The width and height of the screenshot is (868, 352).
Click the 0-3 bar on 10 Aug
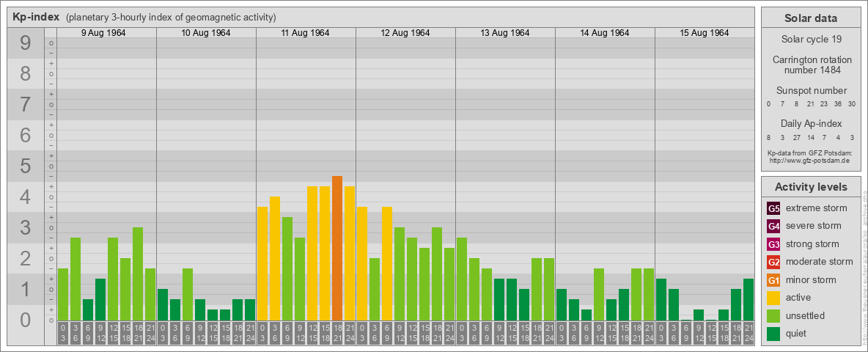(x=163, y=304)
